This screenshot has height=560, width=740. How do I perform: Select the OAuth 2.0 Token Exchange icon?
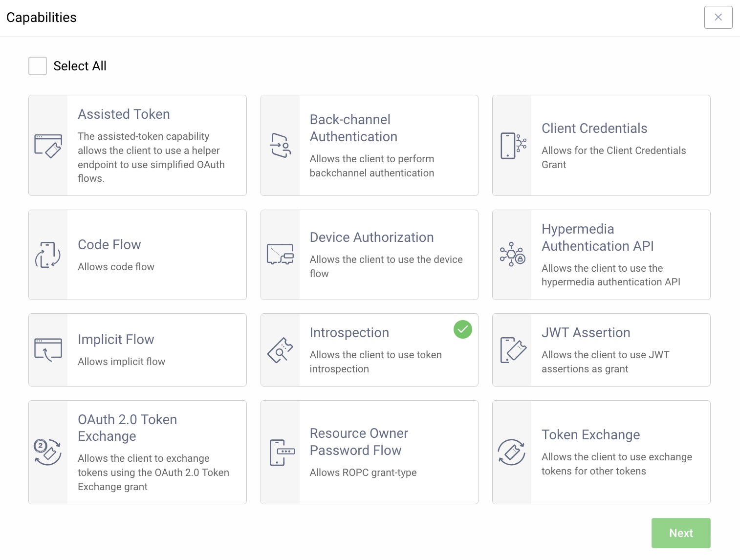[x=48, y=452]
